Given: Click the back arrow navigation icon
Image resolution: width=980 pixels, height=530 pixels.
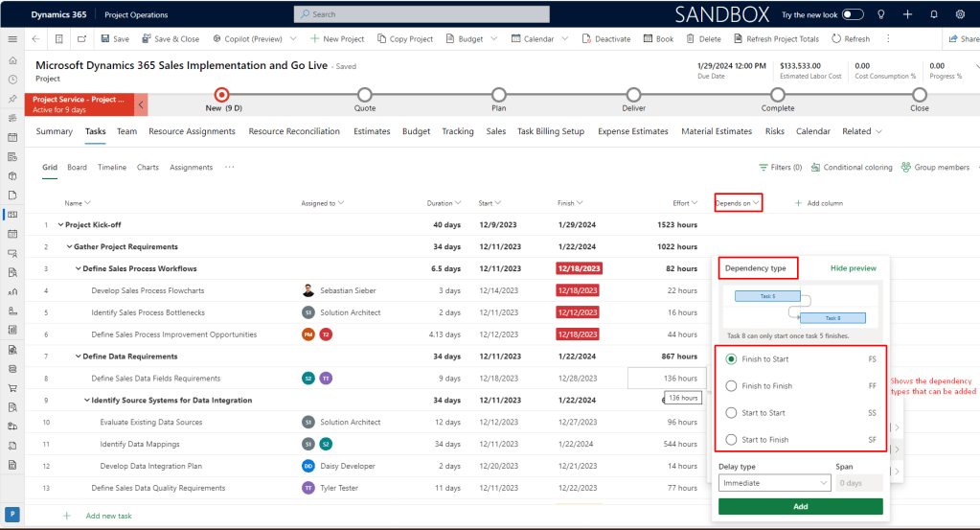Looking at the screenshot, I should tap(35, 39).
